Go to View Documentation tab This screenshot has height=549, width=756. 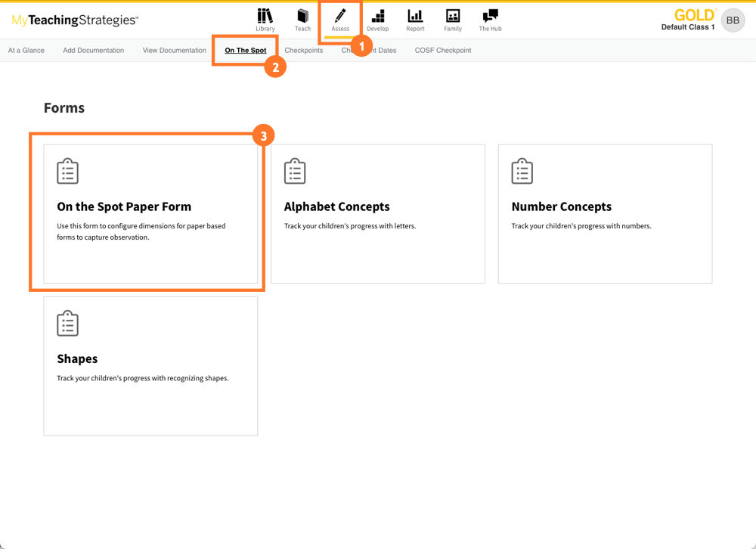tap(175, 51)
